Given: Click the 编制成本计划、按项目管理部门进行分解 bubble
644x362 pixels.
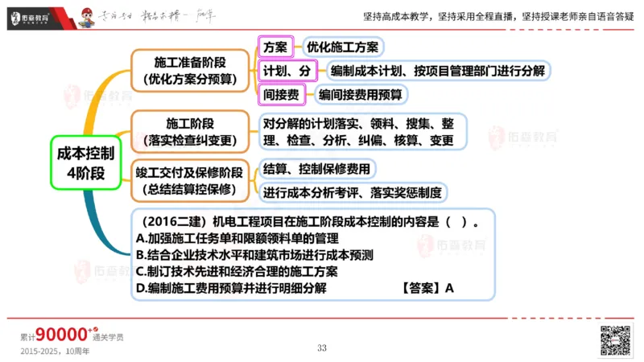Looking at the screenshot, I should (438, 71).
